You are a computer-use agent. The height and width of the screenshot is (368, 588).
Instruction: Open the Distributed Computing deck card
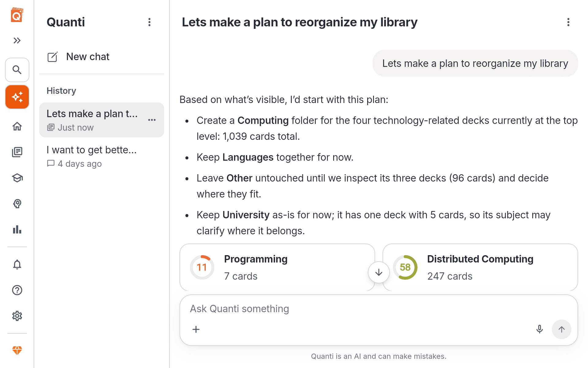point(480,267)
